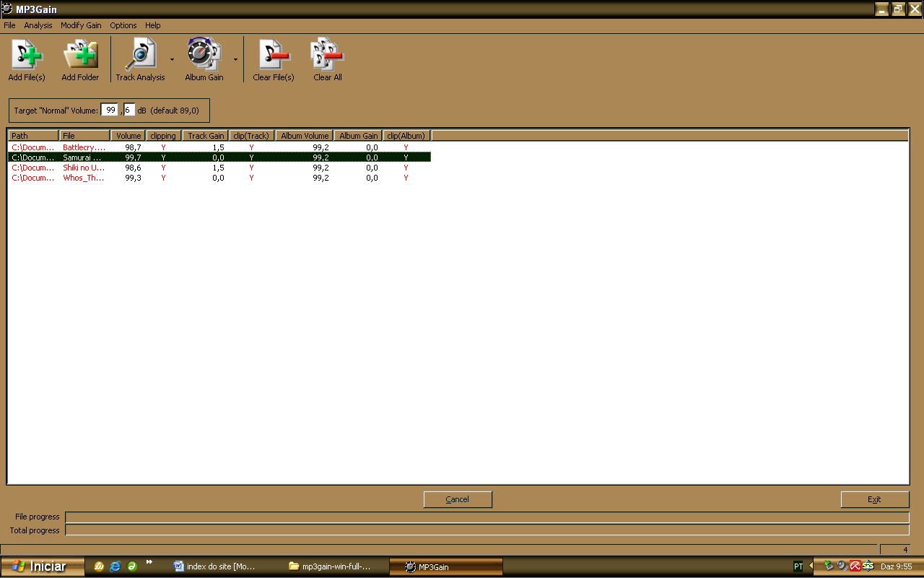
Task: Open Internet Explorer from the quick launch bar
Action: (x=115, y=566)
